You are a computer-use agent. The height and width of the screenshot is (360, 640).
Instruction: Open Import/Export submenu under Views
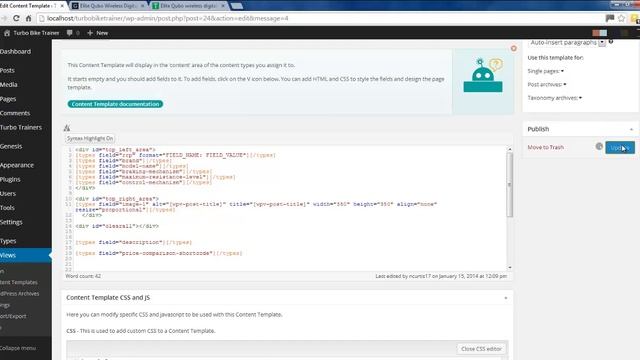[x=13, y=316]
